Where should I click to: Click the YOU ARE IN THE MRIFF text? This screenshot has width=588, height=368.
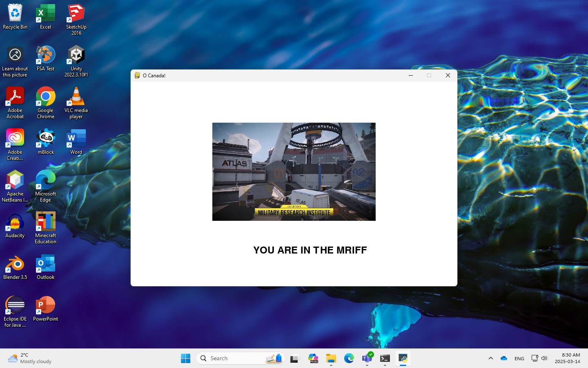pos(310,250)
